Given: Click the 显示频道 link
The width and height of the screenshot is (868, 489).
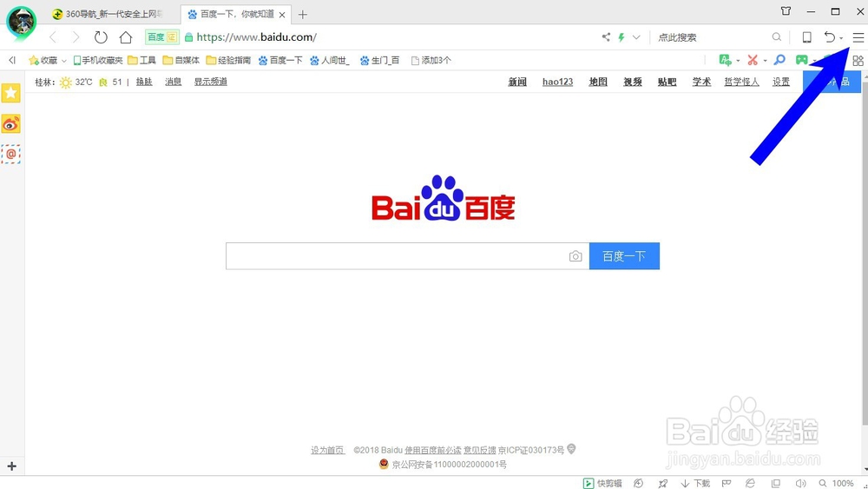Looking at the screenshot, I should pyautogui.click(x=210, y=82).
